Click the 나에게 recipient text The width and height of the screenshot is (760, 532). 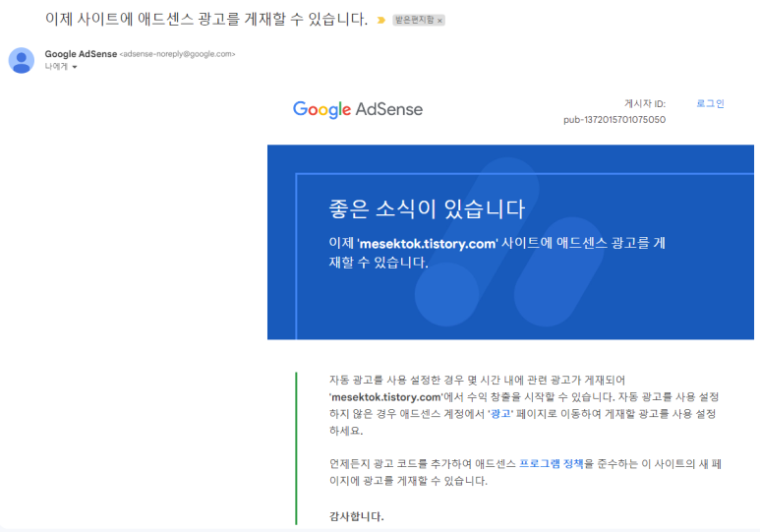click(56, 67)
